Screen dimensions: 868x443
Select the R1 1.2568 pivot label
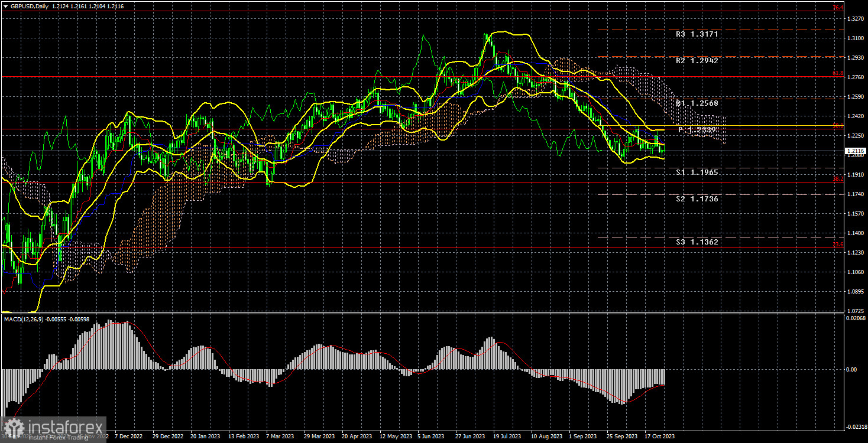697,103
